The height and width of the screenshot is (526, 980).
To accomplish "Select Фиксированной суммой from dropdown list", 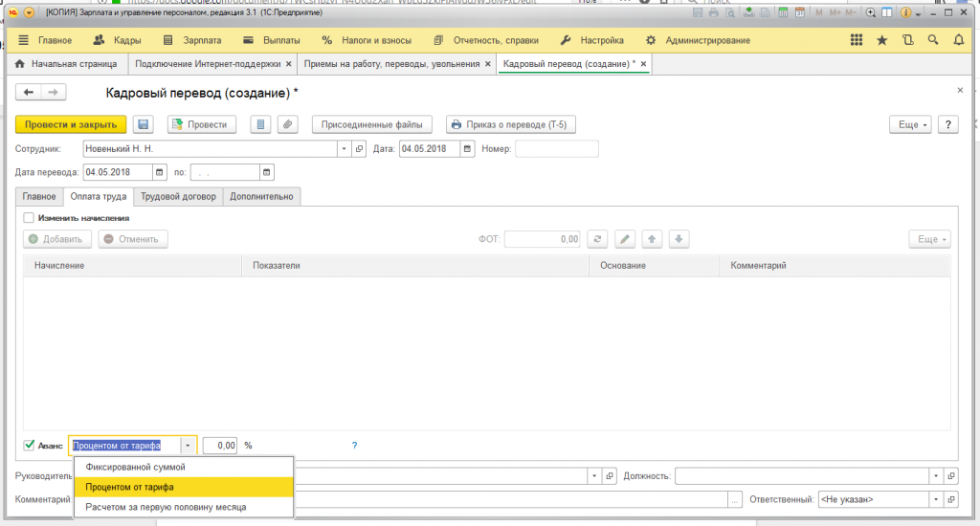I will tap(135, 467).
